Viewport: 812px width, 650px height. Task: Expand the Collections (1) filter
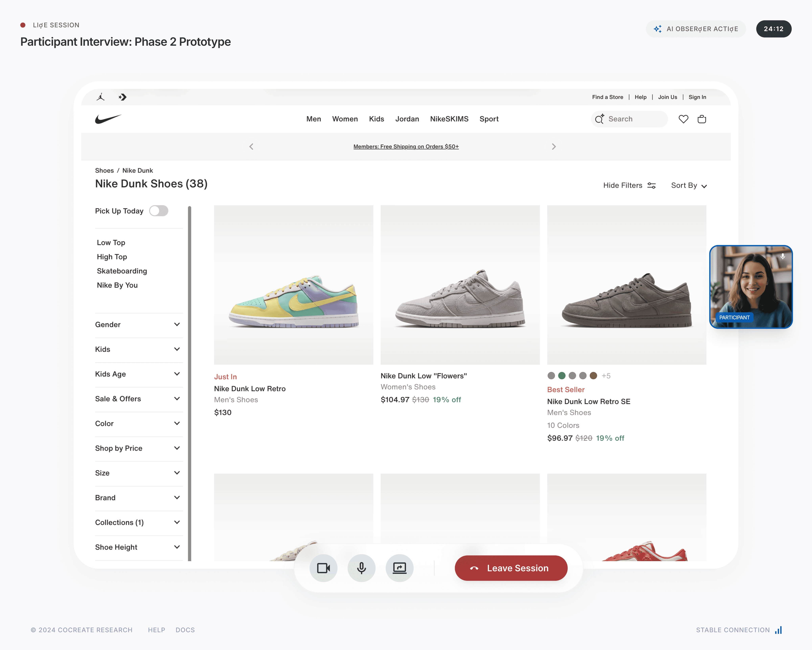tap(138, 522)
